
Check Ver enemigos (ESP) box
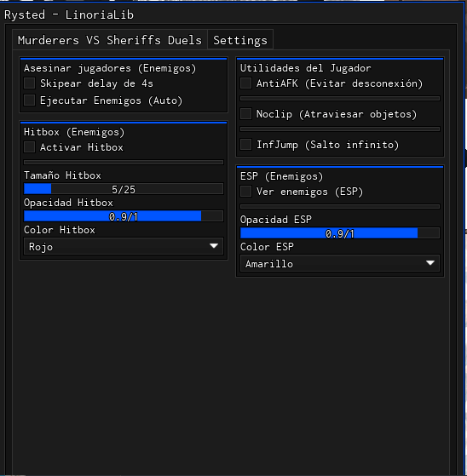pyautogui.click(x=245, y=192)
